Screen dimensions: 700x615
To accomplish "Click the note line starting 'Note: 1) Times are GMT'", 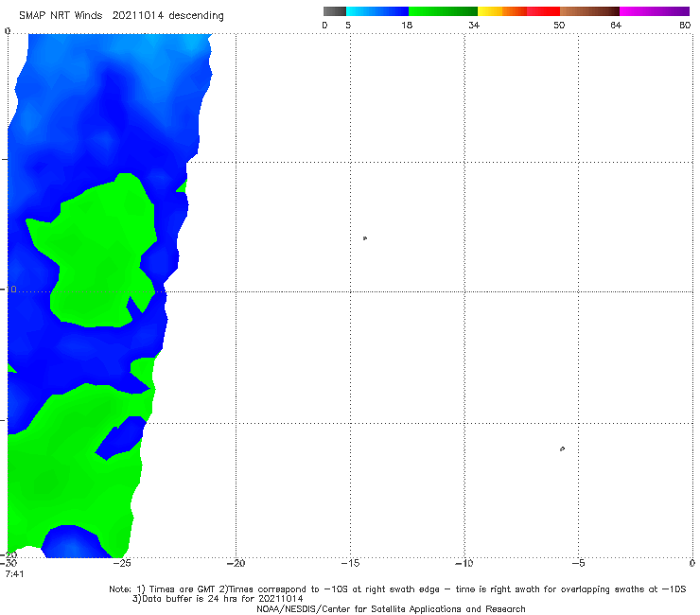I will 397,589.
